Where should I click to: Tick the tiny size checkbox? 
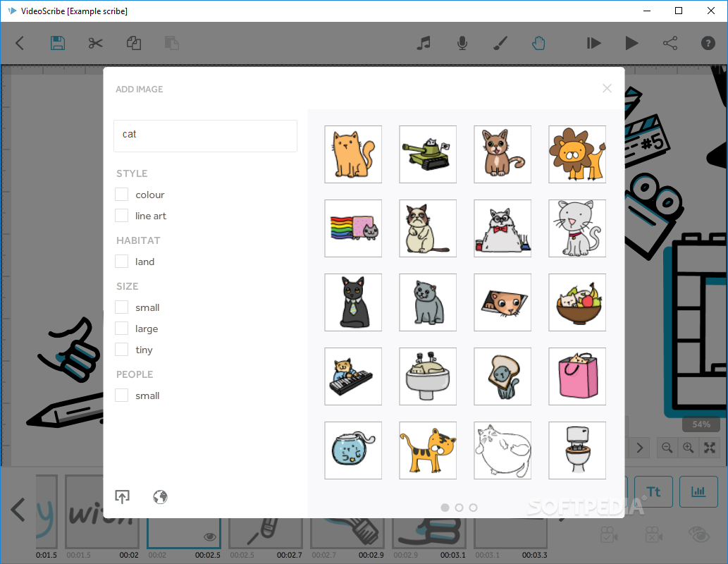pos(122,350)
